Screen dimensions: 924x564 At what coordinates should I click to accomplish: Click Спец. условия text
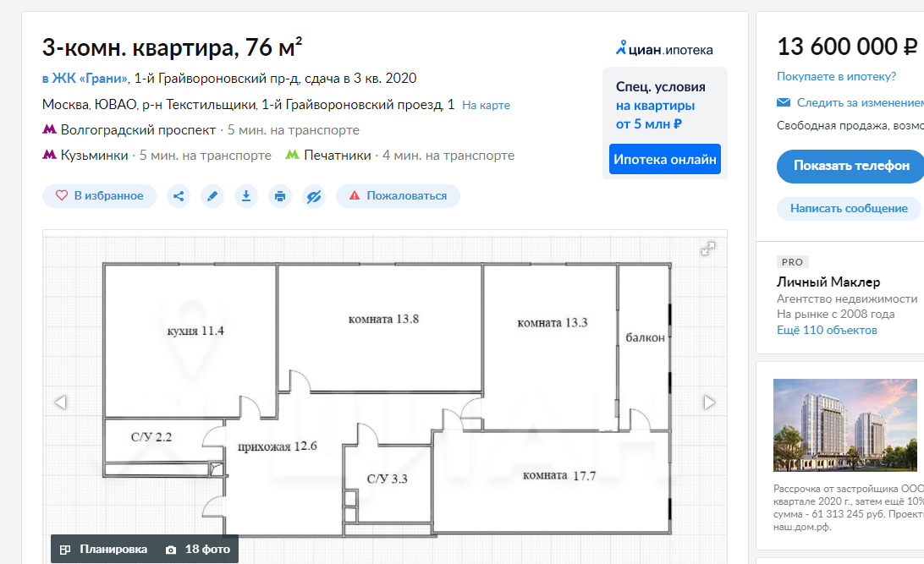click(x=661, y=87)
